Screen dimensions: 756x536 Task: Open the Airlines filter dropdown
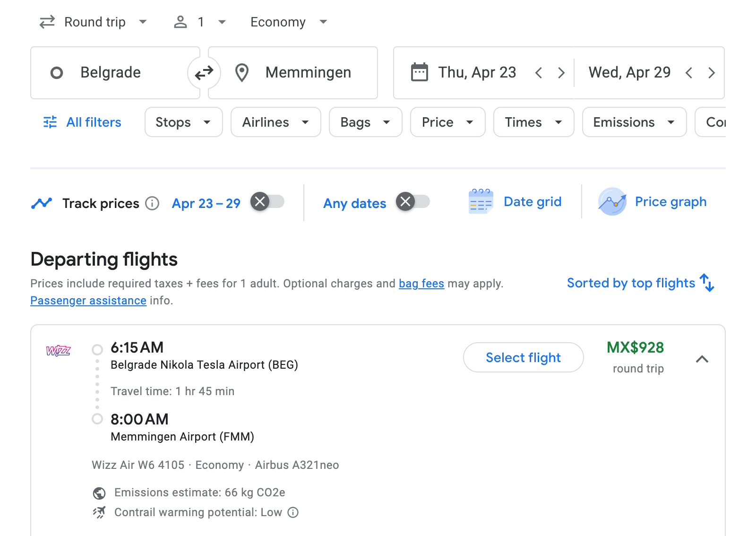(275, 122)
